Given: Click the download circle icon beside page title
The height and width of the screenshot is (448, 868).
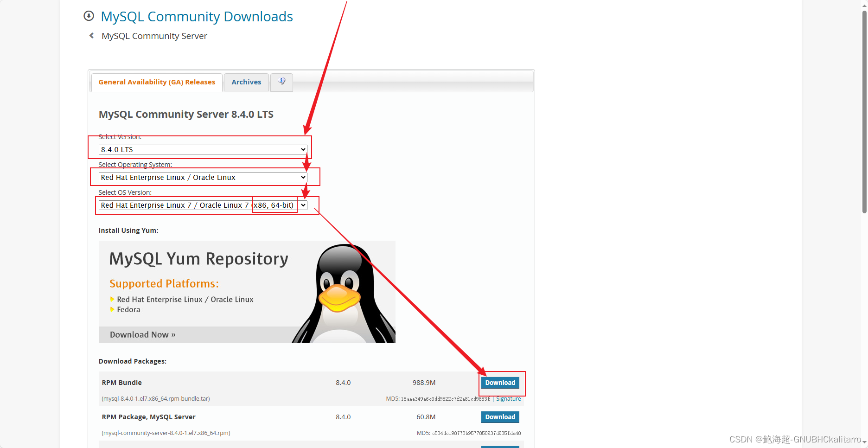Looking at the screenshot, I should pyautogui.click(x=89, y=16).
